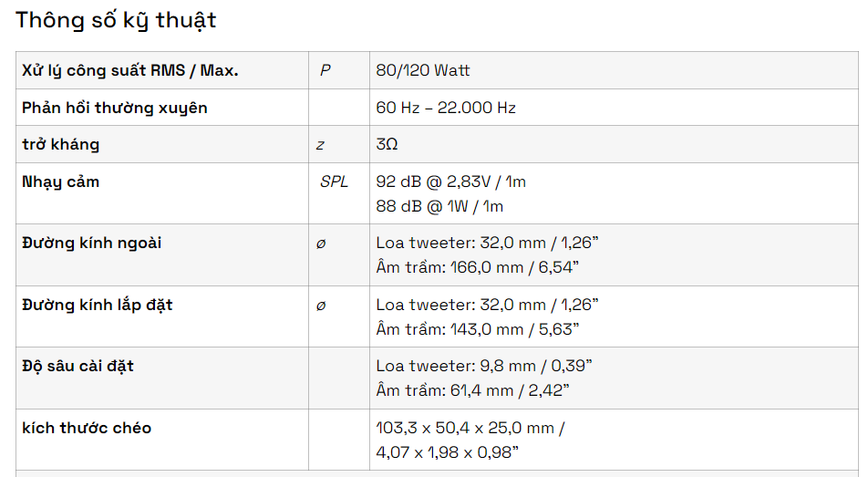Click the P symbol in the power row
Image resolution: width=868 pixels, height=477 pixels.
point(325,70)
